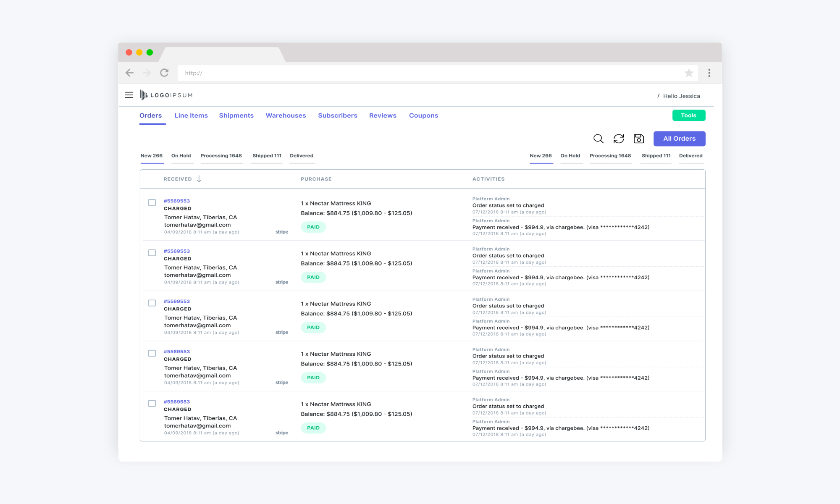Select left Shipped 111 filter

coord(267,156)
